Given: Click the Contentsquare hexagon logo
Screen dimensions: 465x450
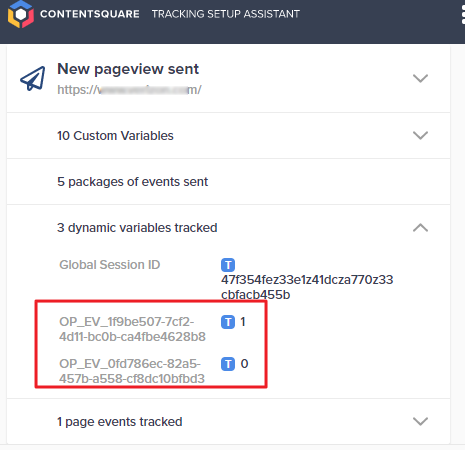Looking at the screenshot, I should click(x=21, y=14).
